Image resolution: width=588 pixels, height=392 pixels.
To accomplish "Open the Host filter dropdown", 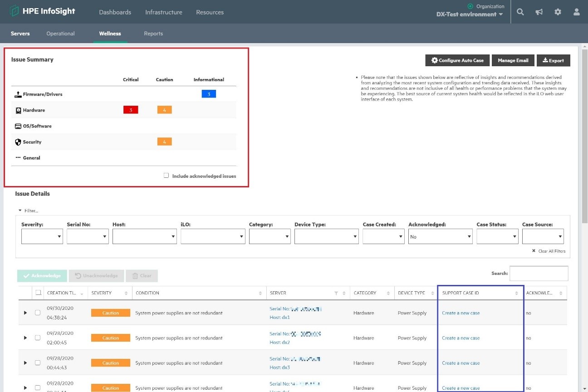I will 145,236.
